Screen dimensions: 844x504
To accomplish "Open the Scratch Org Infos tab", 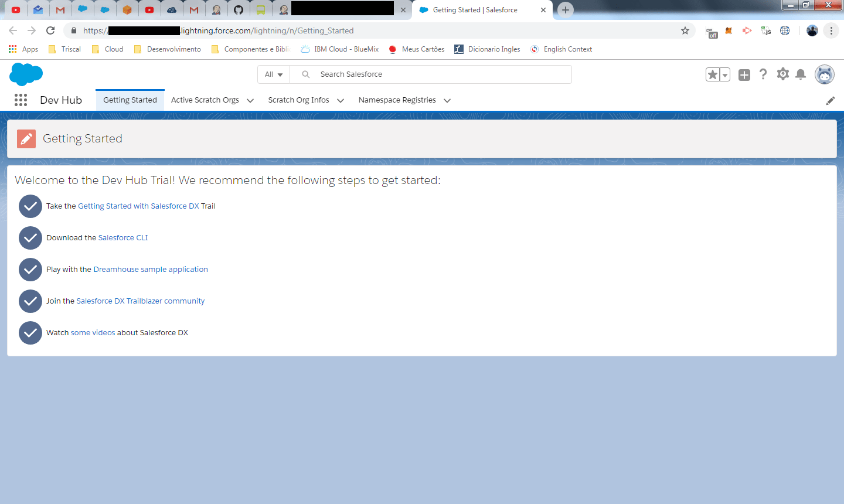I will [x=299, y=100].
